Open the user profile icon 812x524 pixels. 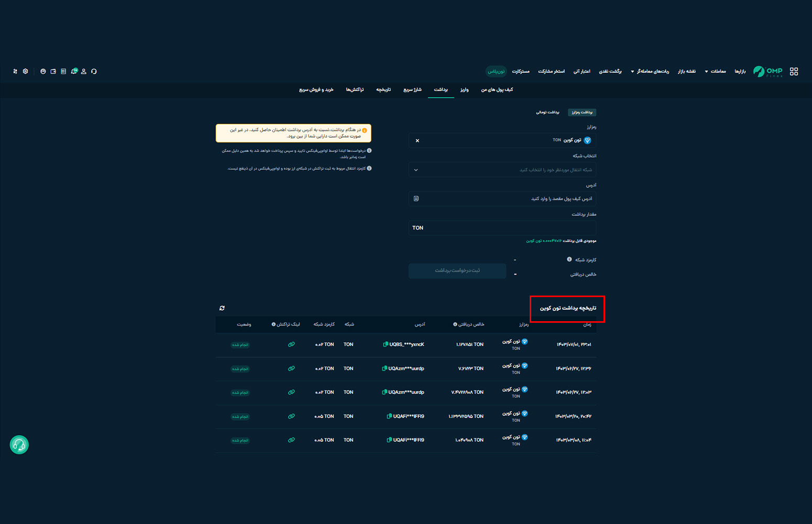point(83,71)
